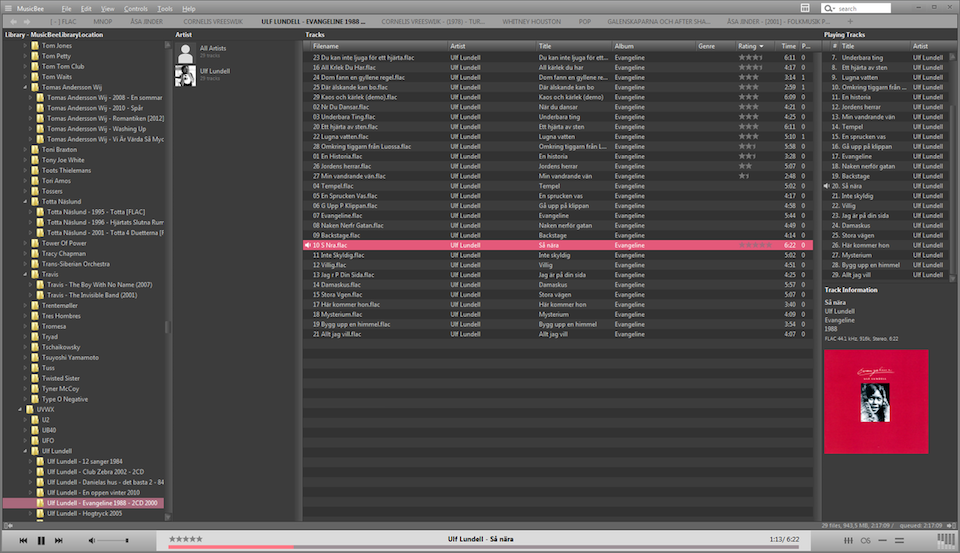Open the Controls menu
The height and width of the screenshot is (553, 960).
[135, 9]
